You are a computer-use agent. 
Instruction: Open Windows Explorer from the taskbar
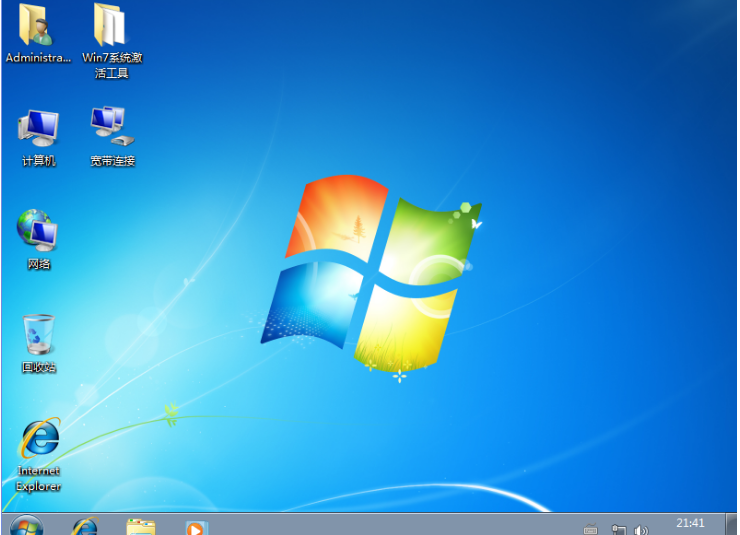141,527
